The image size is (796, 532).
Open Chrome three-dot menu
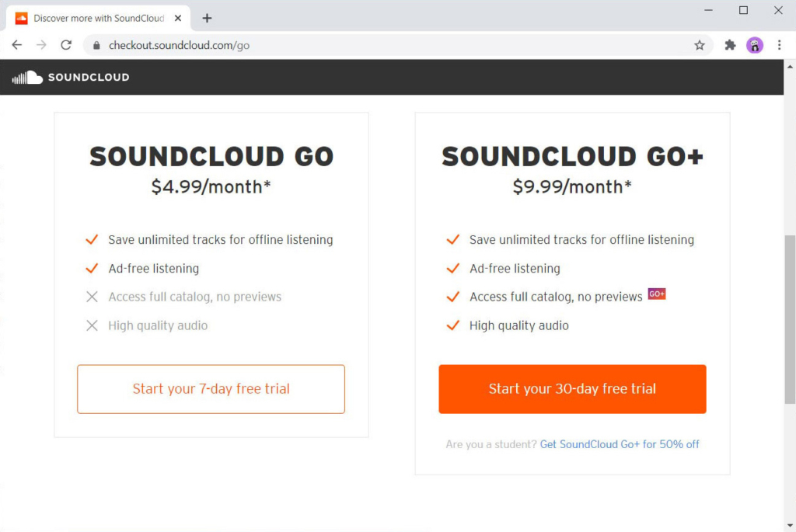click(x=779, y=45)
